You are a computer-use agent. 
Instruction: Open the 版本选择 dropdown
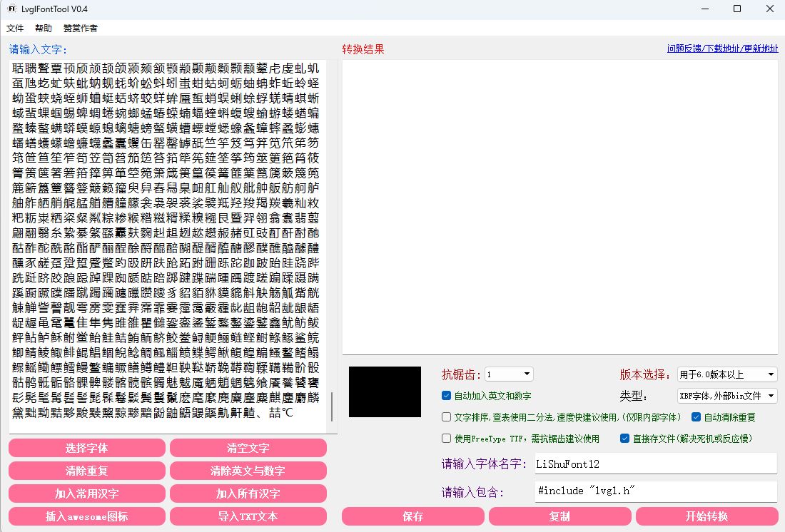726,374
